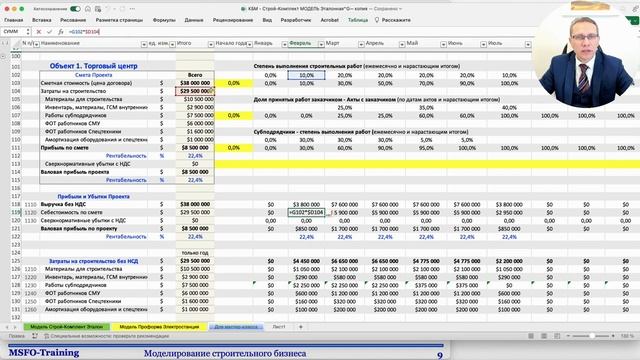This screenshot has width=640, height=360.
Task: Select the $3 800 000 February revenue cell
Action: click(x=307, y=204)
